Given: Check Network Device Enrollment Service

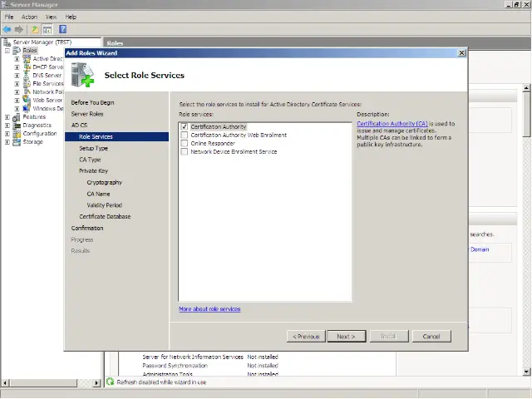Looking at the screenshot, I should 185,151.
